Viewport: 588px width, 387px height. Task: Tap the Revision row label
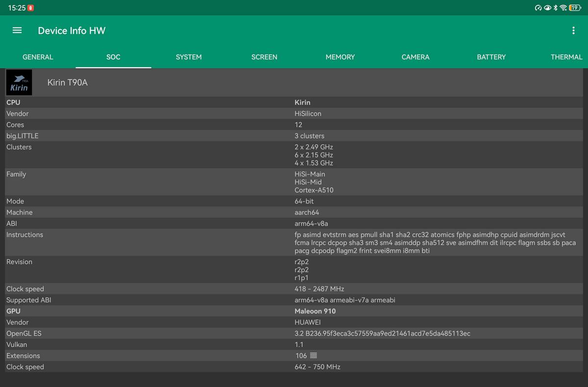click(19, 262)
